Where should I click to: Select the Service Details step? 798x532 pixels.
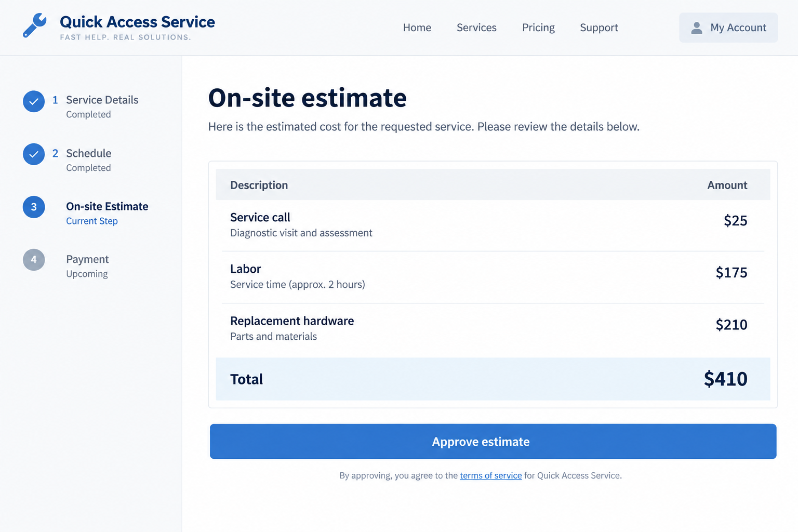pyautogui.click(x=102, y=100)
